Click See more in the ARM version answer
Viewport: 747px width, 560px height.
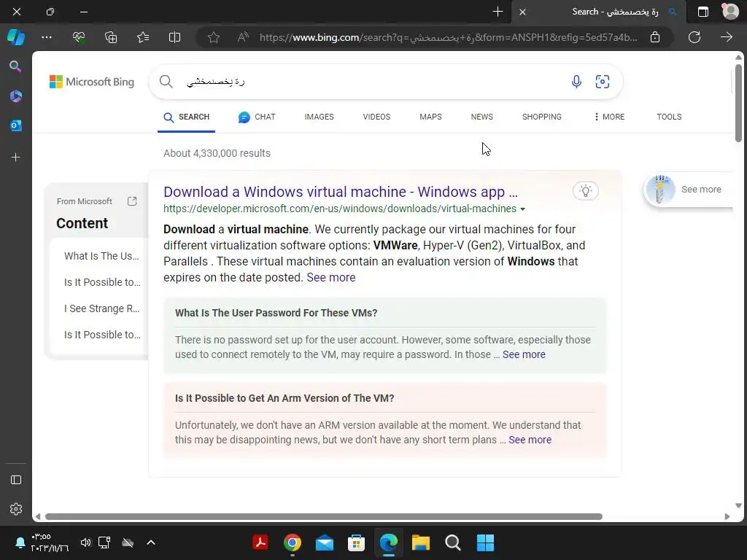tap(530, 440)
